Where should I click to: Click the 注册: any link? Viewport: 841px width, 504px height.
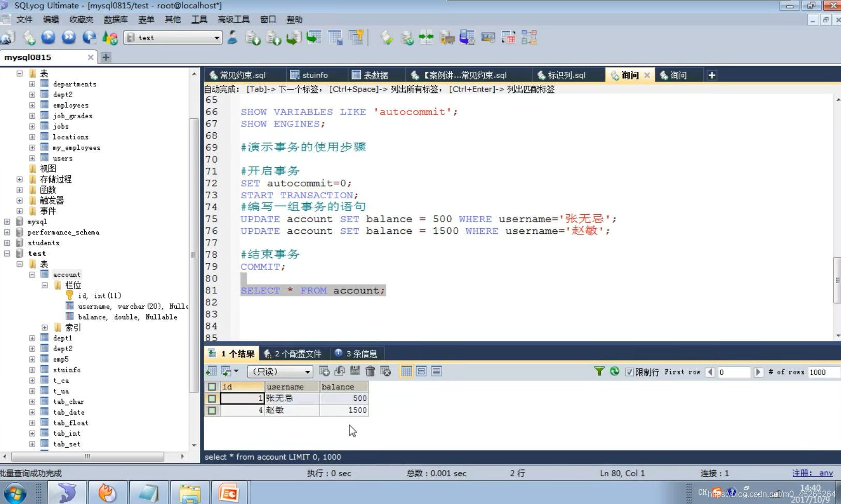(x=813, y=473)
